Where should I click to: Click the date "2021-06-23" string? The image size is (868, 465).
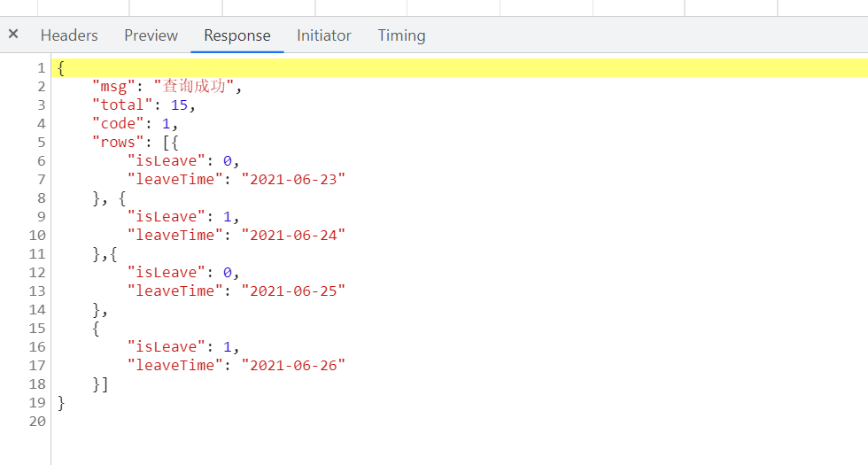tap(293, 179)
